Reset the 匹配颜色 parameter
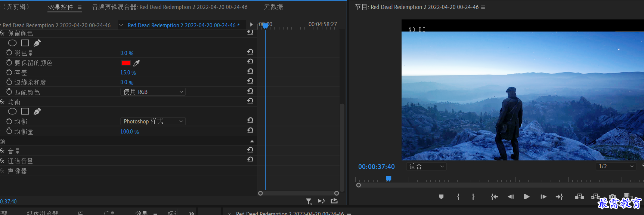This screenshot has width=644, height=215. pyautogui.click(x=250, y=91)
